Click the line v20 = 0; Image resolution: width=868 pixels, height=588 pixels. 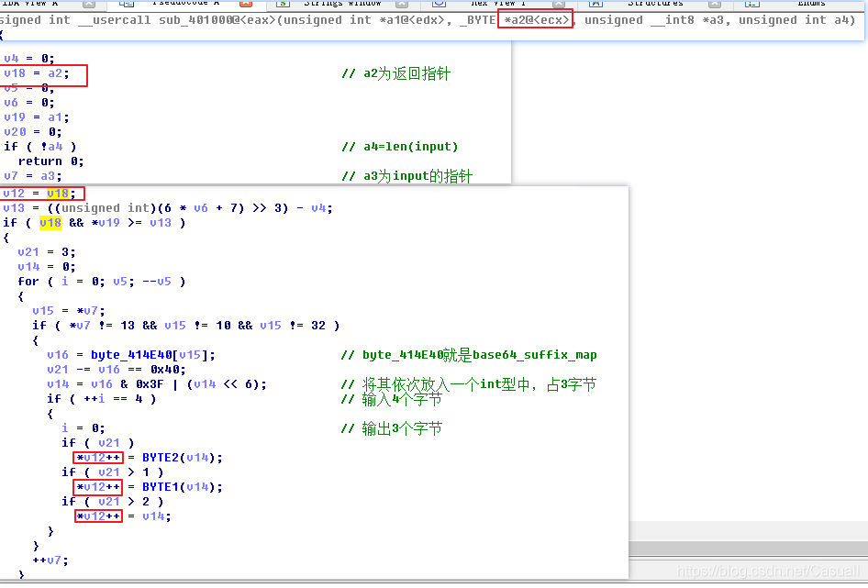tap(33, 132)
